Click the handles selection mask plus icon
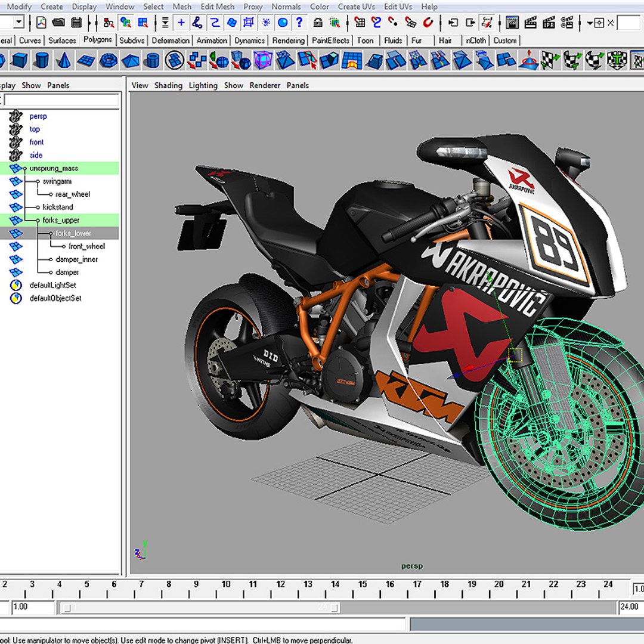Screen dimensions: 644x644 click(181, 23)
